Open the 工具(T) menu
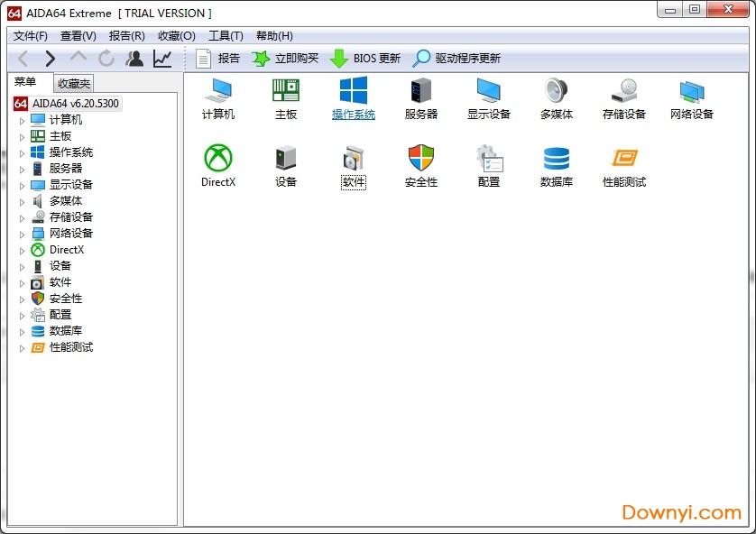The width and height of the screenshot is (756, 534). coord(226,36)
